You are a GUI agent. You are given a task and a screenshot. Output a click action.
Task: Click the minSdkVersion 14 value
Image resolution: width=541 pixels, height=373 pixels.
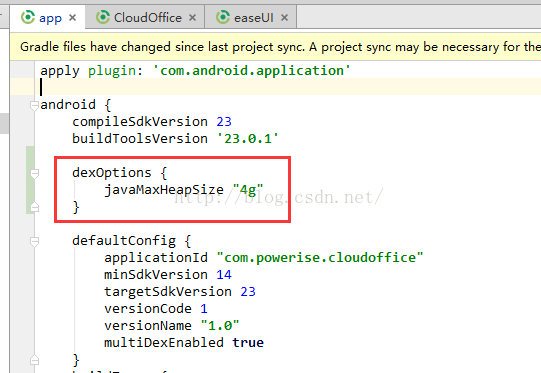[x=224, y=275]
